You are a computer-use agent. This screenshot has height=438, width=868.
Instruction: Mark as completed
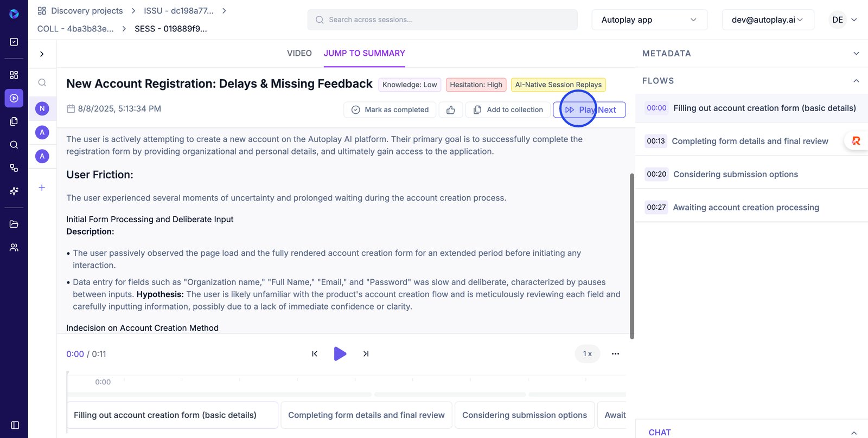[390, 110]
